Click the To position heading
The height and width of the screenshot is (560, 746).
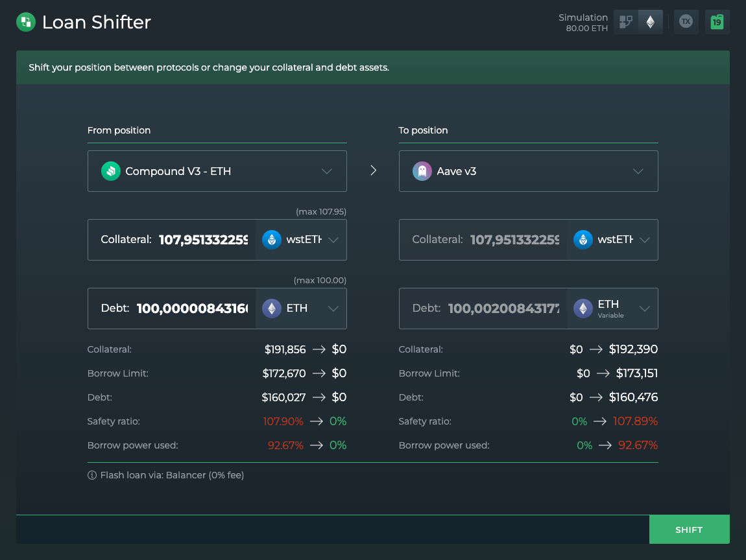coord(423,130)
